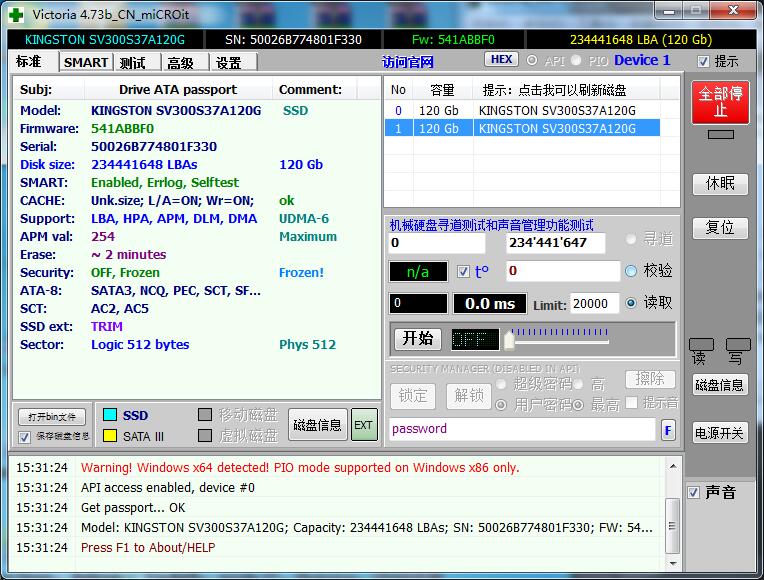
Task: Click the yellow SATA III legend square
Action: click(110, 436)
